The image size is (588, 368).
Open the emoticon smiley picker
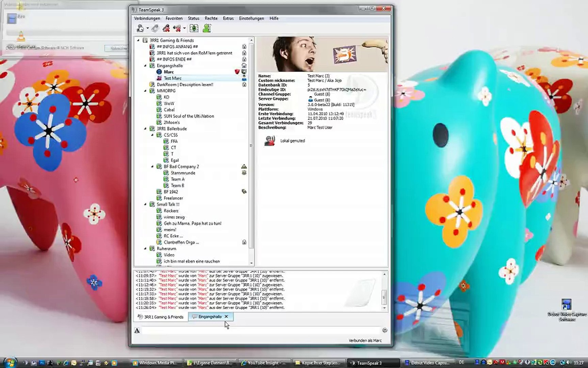tap(385, 330)
